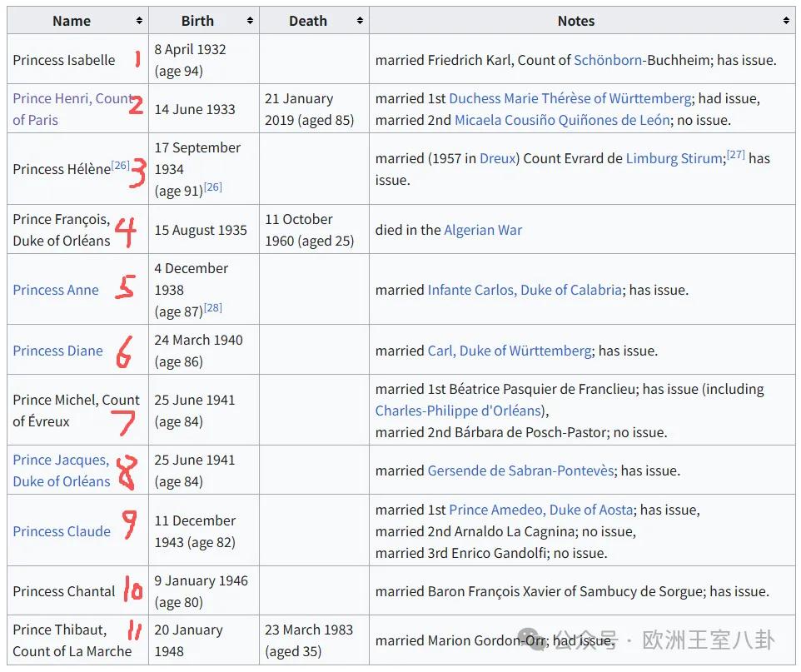
Task: Select 'married 2nd Bárbara de Posch-Pastor' text
Action: tap(492, 432)
